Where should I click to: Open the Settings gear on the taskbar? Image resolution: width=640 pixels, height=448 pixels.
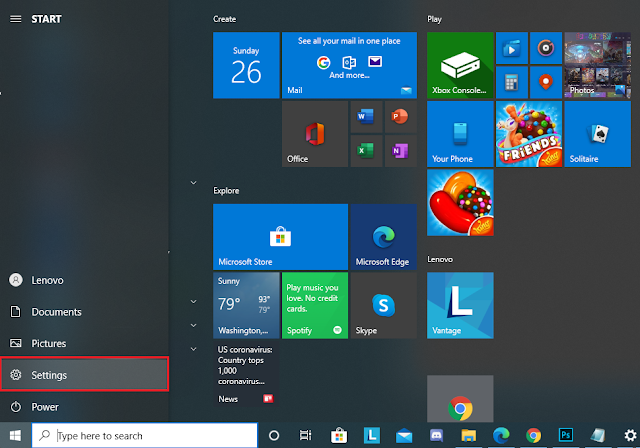pos(630,435)
